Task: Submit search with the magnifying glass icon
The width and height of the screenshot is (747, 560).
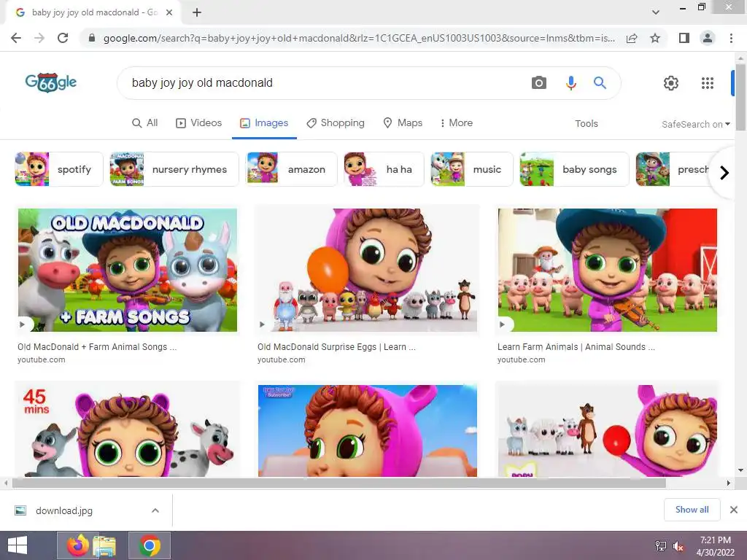Action: pyautogui.click(x=600, y=83)
